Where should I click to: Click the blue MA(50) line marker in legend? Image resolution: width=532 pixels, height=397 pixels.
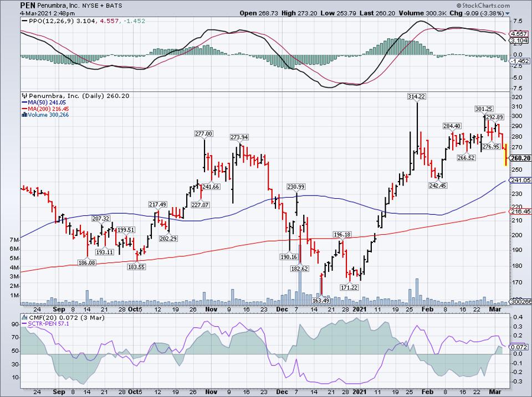pyautogui.click(x=25, y=102)
